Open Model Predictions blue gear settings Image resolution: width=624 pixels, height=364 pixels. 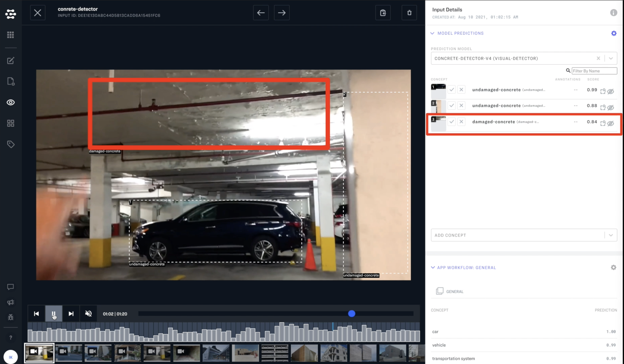click(614, 33)
